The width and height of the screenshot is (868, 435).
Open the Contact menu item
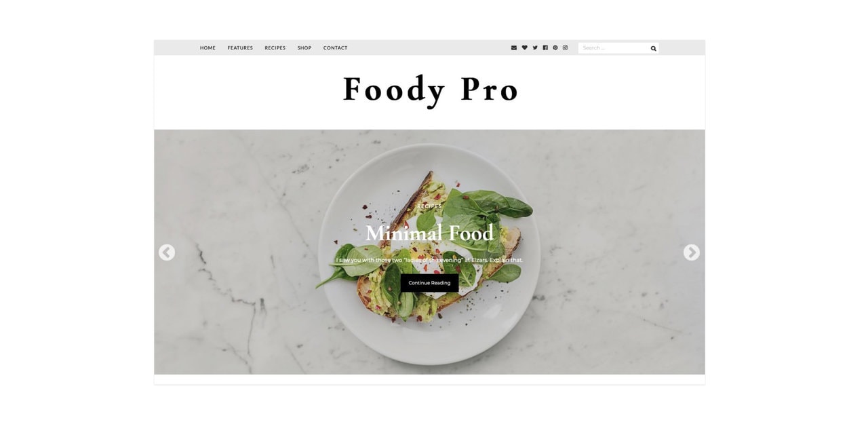[335, 48]
